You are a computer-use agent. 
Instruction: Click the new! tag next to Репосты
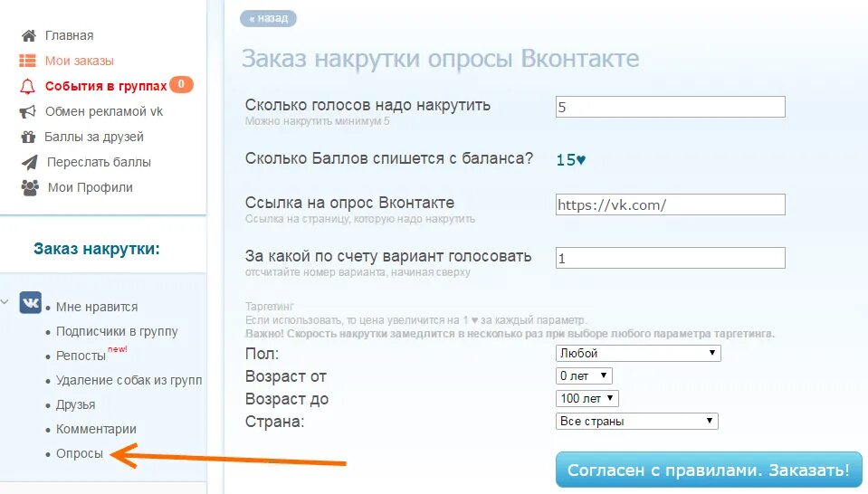118,349
